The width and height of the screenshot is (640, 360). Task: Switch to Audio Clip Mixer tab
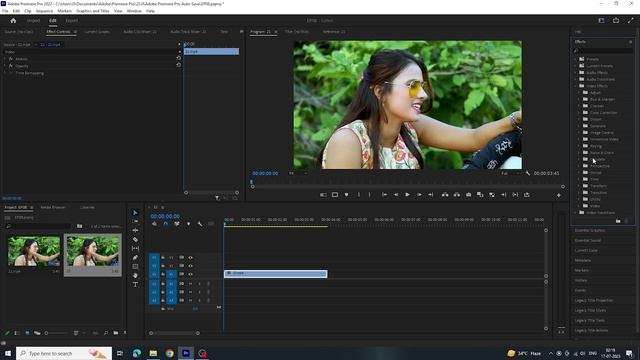[140, 31]
